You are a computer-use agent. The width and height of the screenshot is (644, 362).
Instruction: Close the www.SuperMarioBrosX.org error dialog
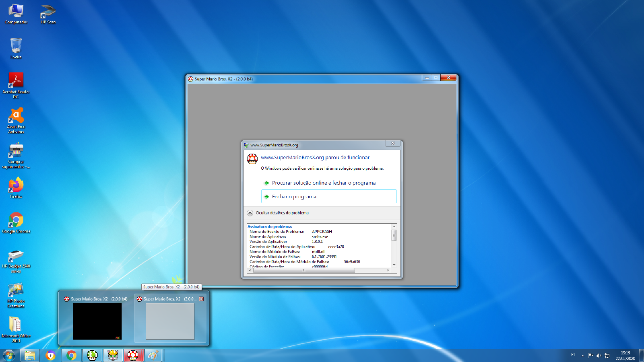point(393,144)
